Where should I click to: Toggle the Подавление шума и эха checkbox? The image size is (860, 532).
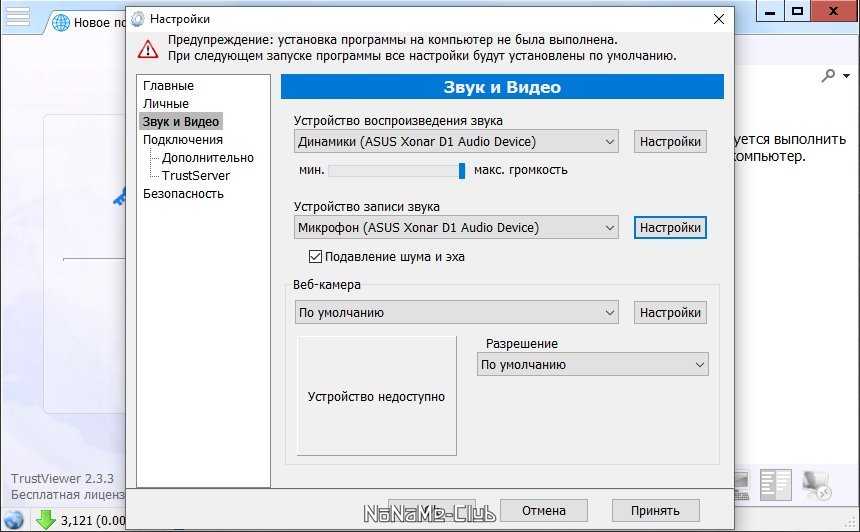tap(316, 257)
